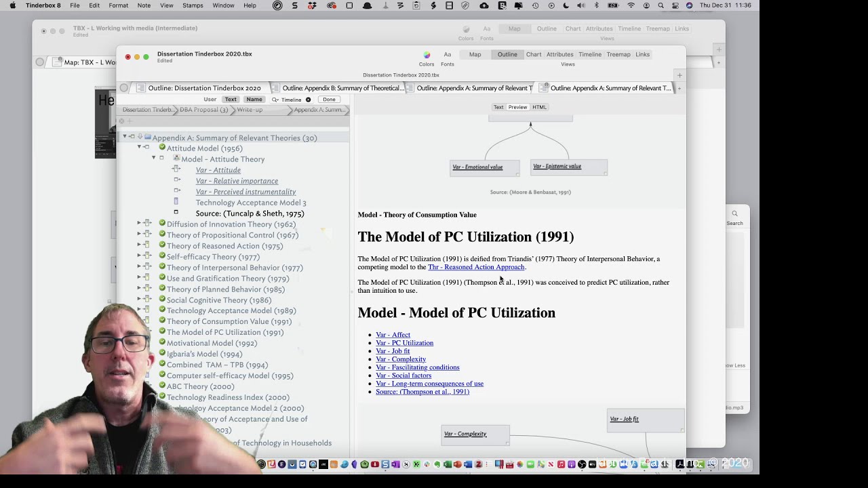
Task: Select The Model of PC Utilization (1991)
Action: click(x=225, y=332)
